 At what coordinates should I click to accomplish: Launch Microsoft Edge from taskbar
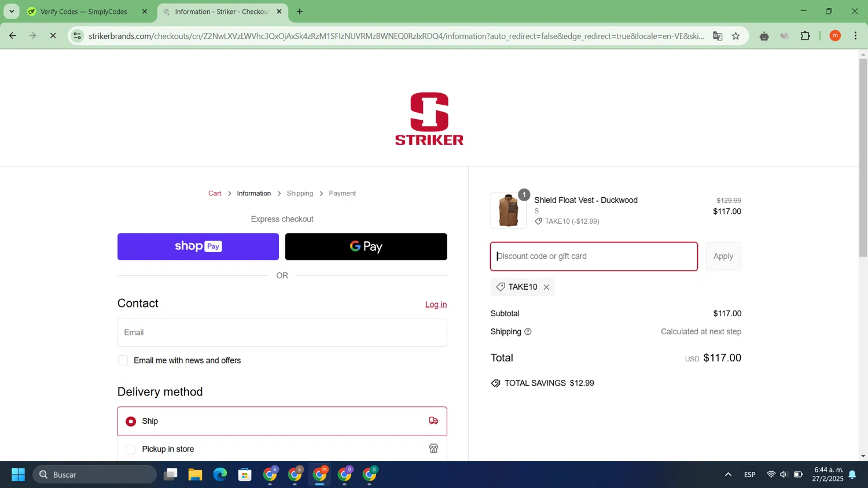pos(220,475)
